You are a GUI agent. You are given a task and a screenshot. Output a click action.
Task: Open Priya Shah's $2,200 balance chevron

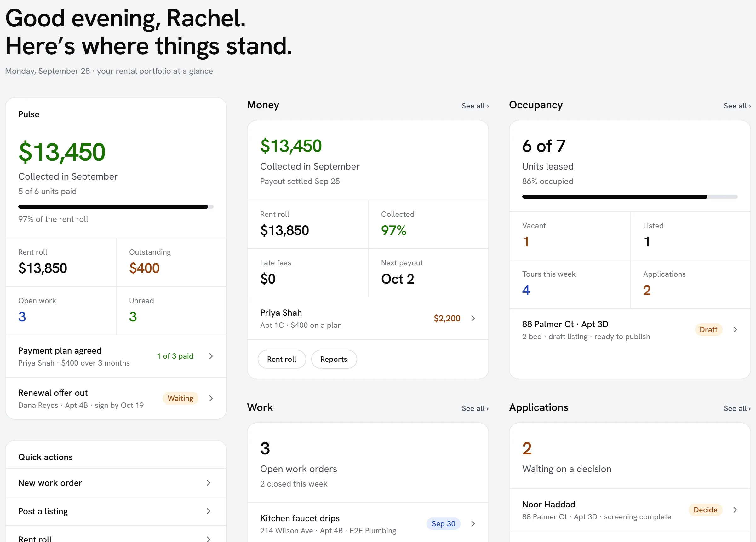click(x=473, y=318)
